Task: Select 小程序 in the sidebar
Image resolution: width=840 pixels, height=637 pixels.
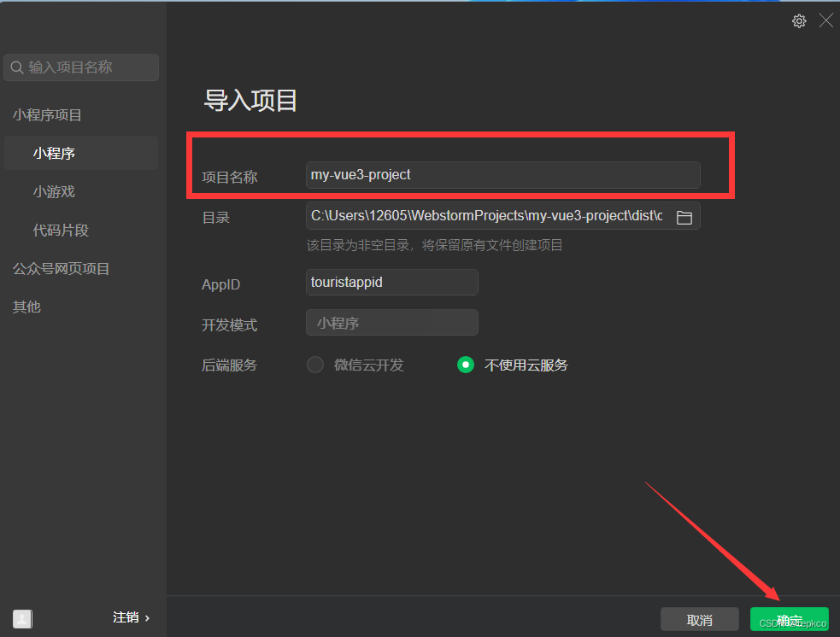Action: pyautogui.click(x=81, y=153)
